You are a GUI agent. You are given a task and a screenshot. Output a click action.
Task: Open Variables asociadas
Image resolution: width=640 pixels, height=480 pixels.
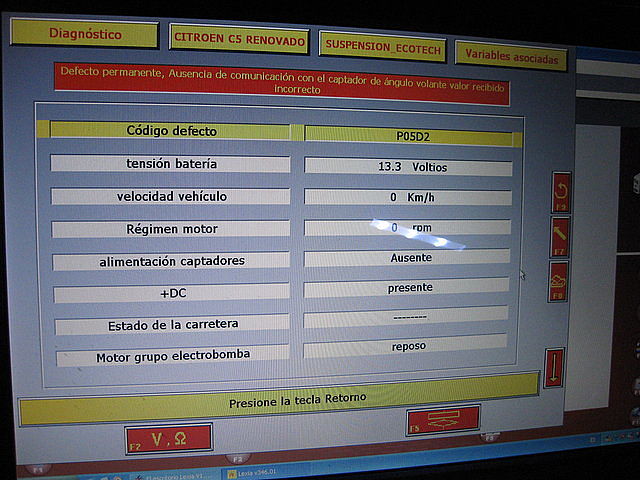[x=510, y=56]
